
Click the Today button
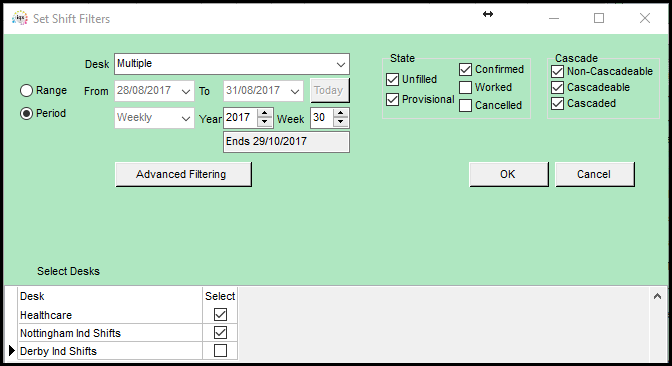pos(330,90)
